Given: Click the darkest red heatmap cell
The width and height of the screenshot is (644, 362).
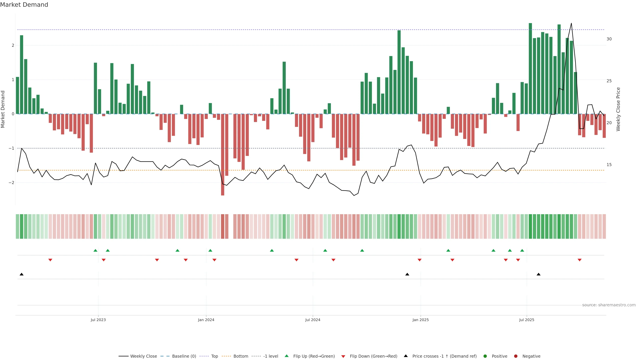Looking at the screenshot, I should click(x=223, y=226).
